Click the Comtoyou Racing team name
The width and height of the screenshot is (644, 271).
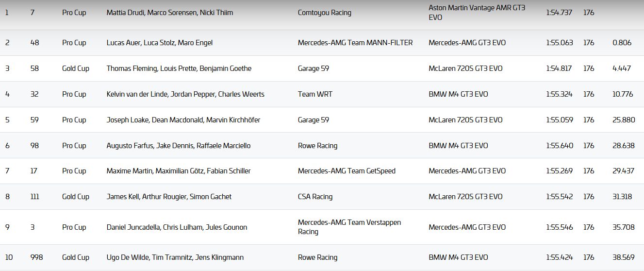324,13
